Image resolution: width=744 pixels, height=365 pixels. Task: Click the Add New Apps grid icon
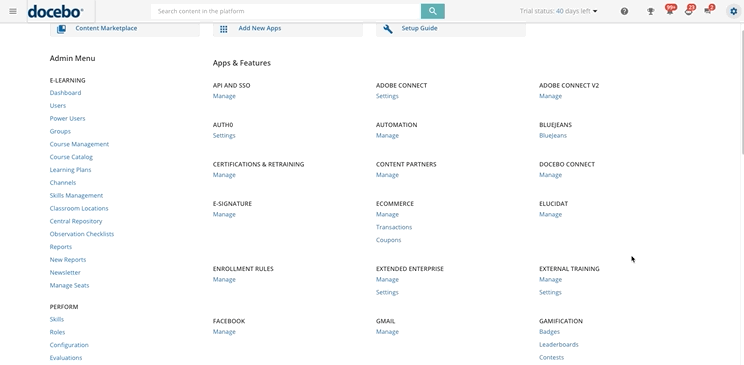(x=223, y=29)
